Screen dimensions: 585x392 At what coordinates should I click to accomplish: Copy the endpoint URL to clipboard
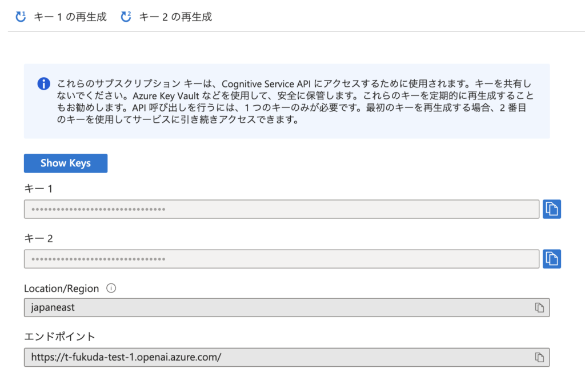coord(539,357)
